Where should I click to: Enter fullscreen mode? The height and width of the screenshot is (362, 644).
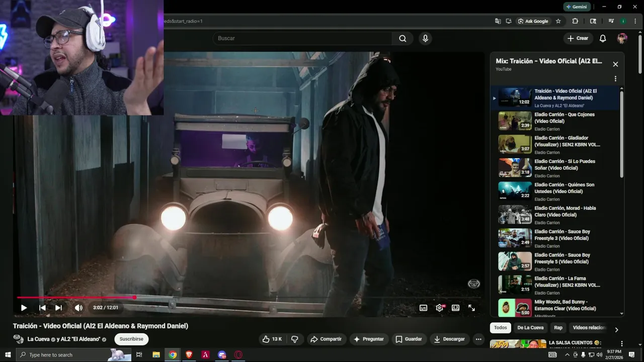[471, 308]
